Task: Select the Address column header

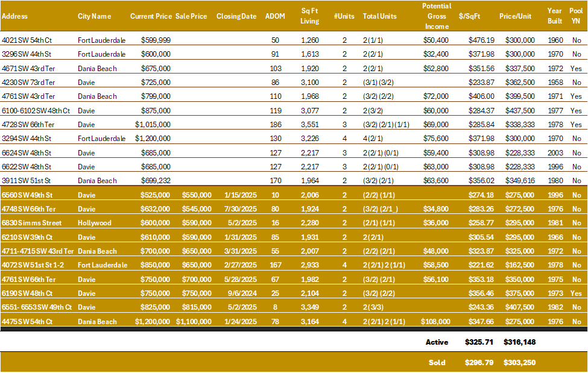Action: click(x=14, y=16)
